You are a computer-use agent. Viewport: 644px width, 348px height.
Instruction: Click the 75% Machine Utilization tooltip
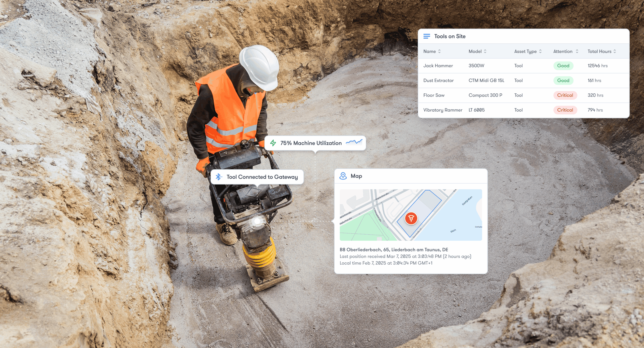(x=311, y=143)
